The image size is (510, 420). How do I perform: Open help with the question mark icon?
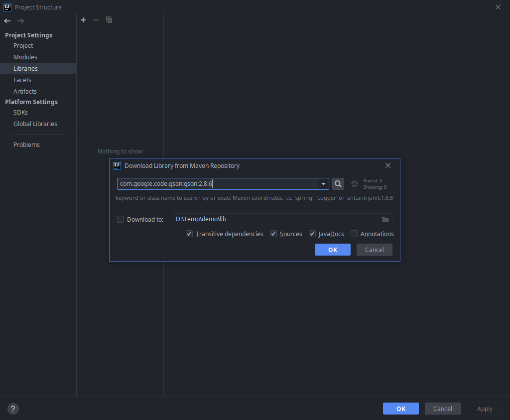click(13, 409)
